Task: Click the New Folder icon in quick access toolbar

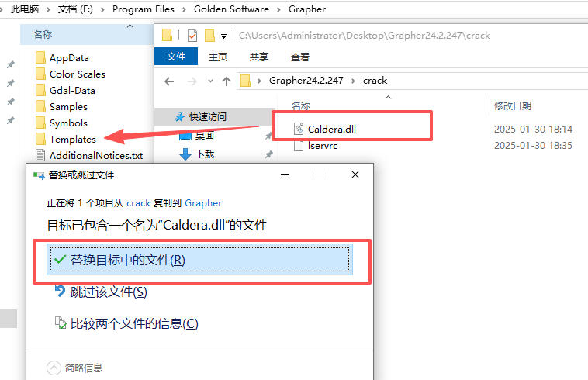Action: tap(209, 36)
